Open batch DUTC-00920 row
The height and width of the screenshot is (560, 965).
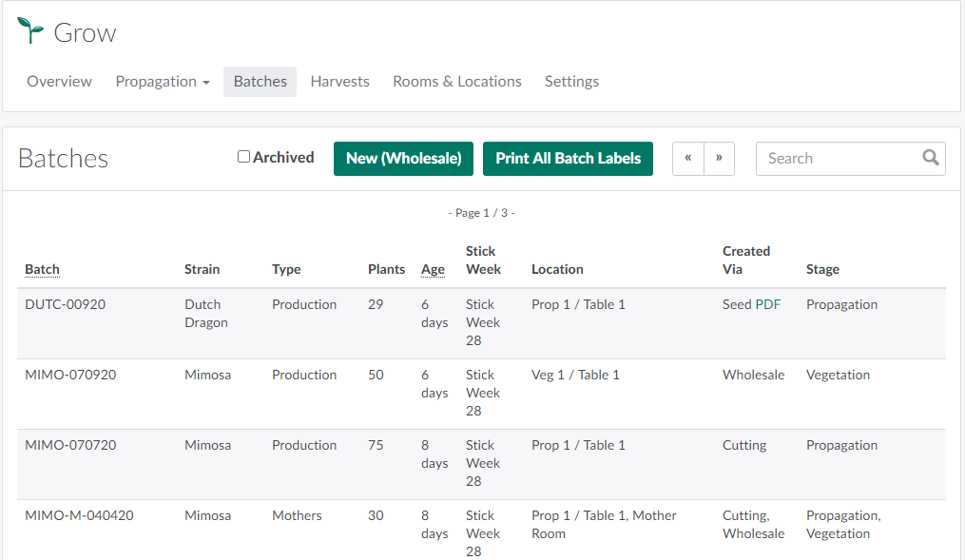65,304
